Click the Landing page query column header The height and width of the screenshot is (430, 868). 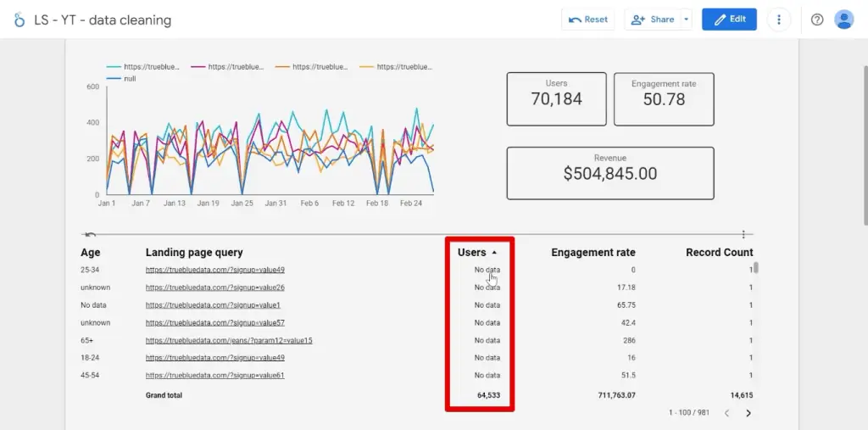[194, 252]
